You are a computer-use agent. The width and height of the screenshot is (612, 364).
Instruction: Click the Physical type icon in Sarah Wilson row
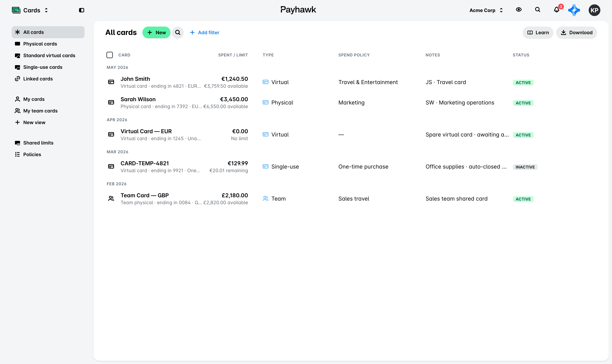coord(265,102)
